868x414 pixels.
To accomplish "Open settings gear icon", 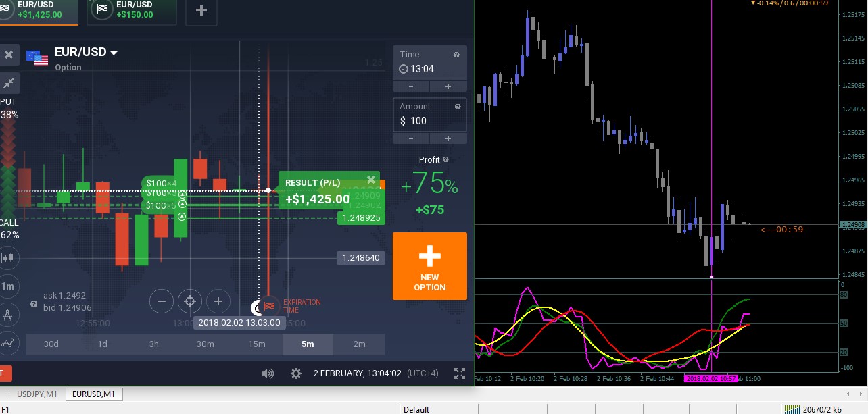I will point(295,373).
